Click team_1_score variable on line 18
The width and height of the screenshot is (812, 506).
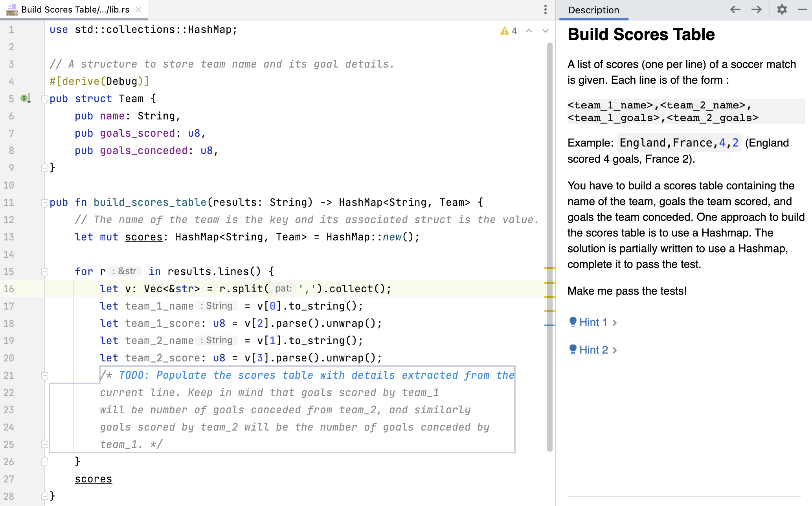point(163,324)
